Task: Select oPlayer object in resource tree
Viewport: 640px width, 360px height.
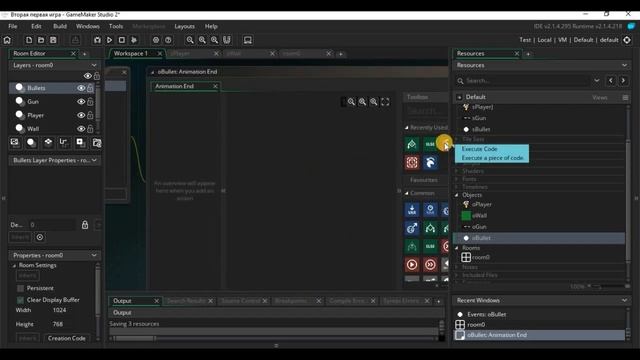Action: pos(482,204)
